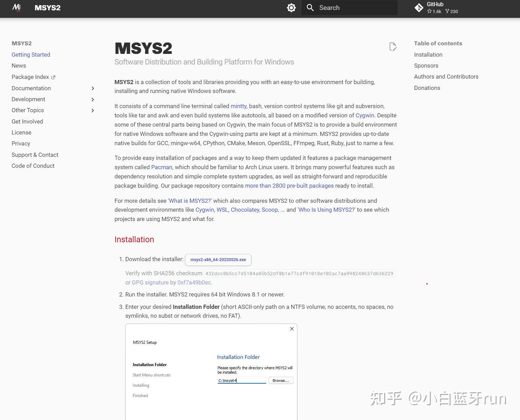Click the MSYS2 logo icon in header

coord(16,8)
